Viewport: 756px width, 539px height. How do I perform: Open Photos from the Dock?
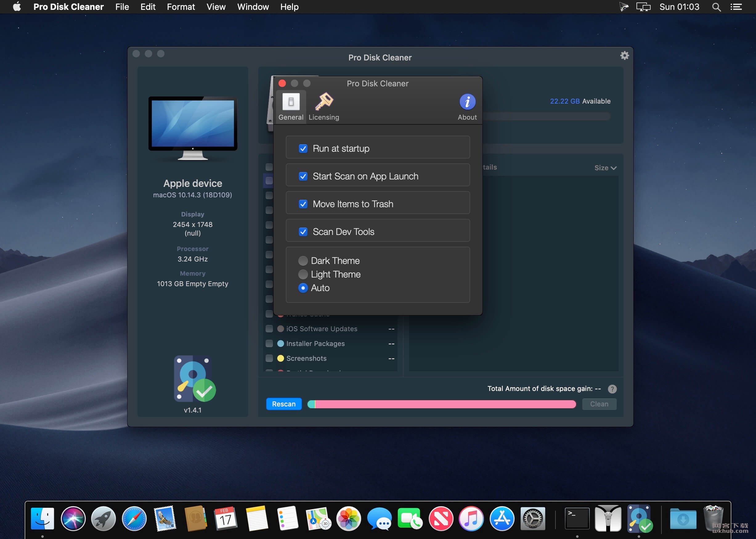(348, 518)
